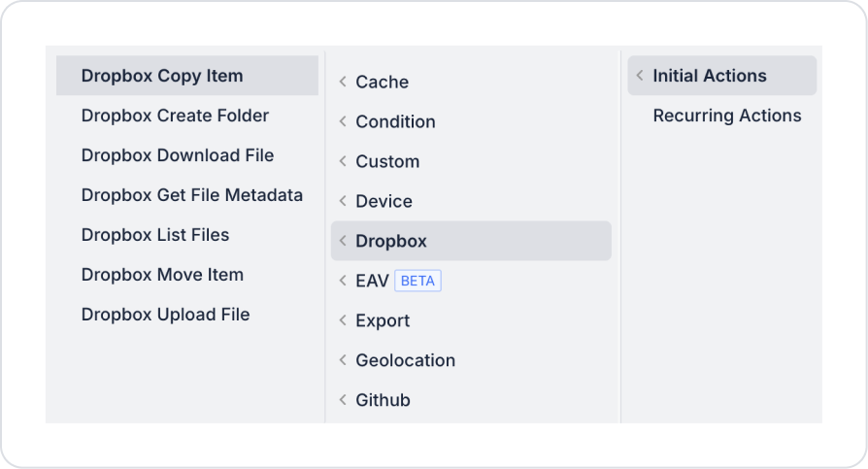Select Initial Actions menu entry
This screenshot has height=469, width=868.
pos(721,76)
